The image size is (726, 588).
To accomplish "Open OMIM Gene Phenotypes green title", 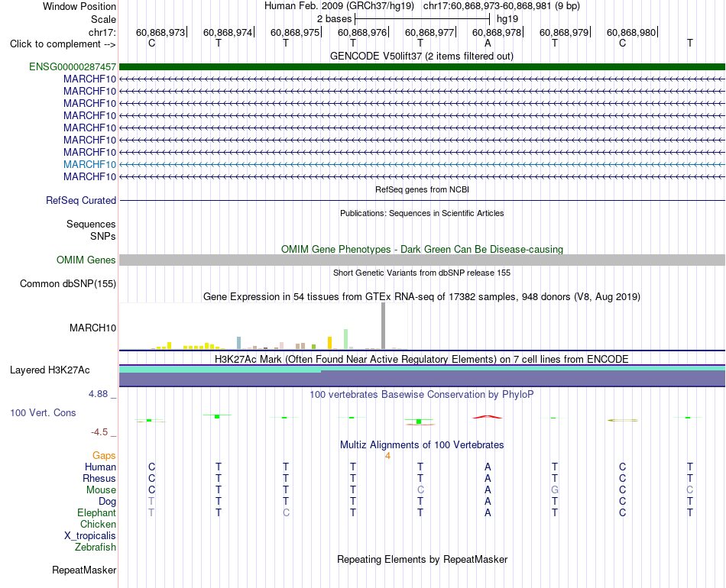I will click(x=423, y=249).
